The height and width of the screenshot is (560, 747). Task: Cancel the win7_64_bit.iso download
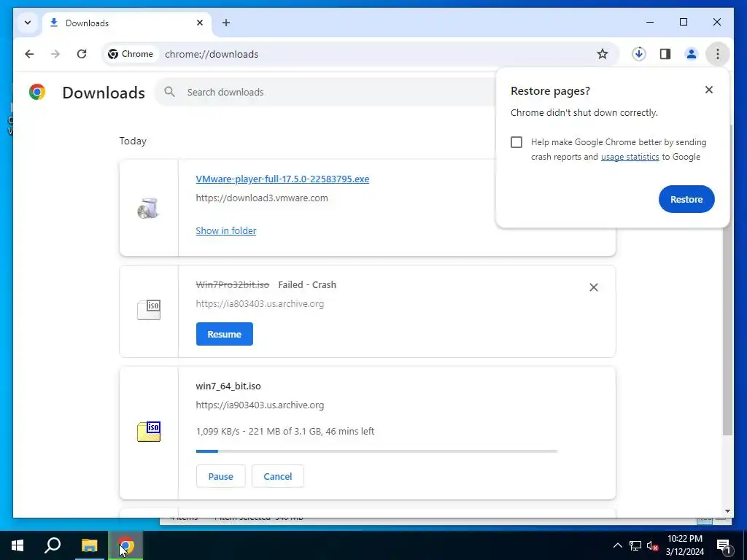(278, 476)
